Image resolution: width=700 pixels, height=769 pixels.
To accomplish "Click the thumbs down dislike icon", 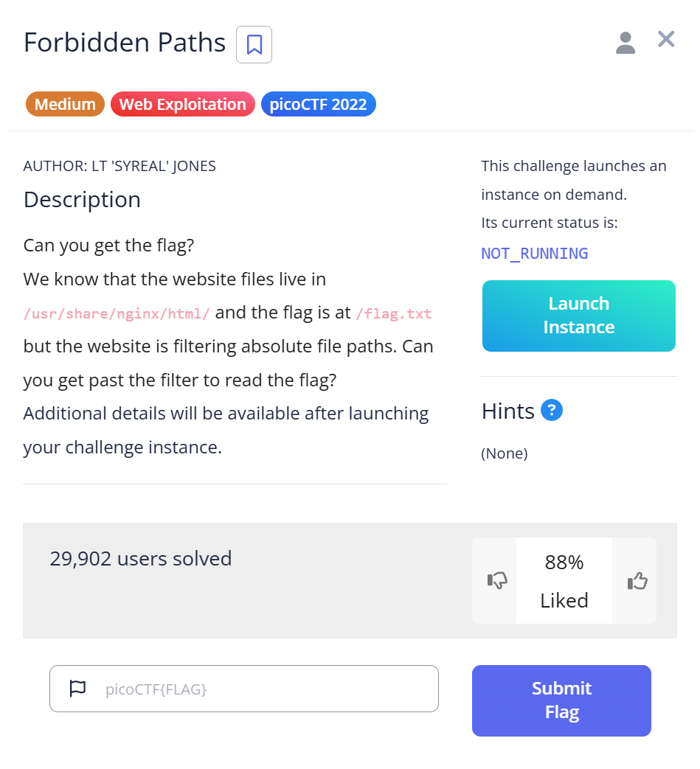I will (x=498, y=581).
